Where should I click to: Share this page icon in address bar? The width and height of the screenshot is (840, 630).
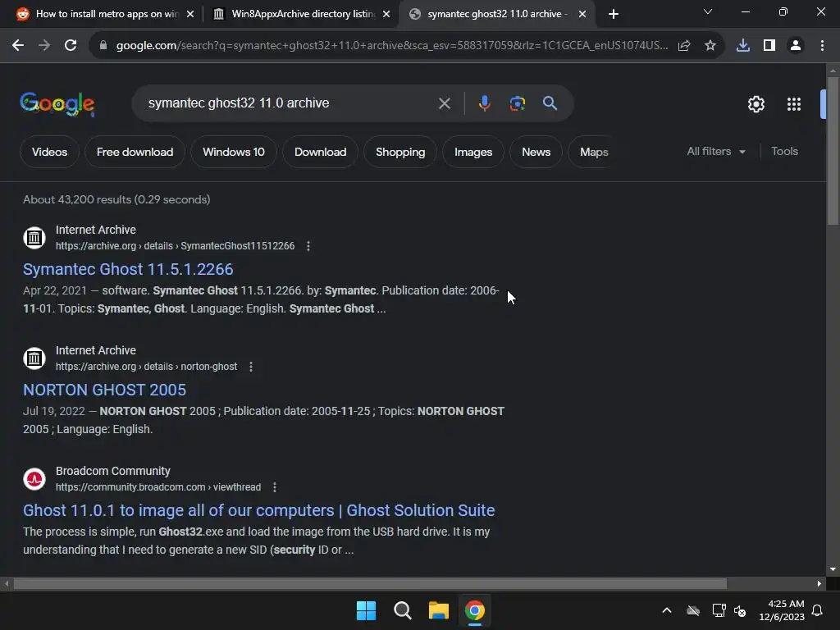point(684,46)
